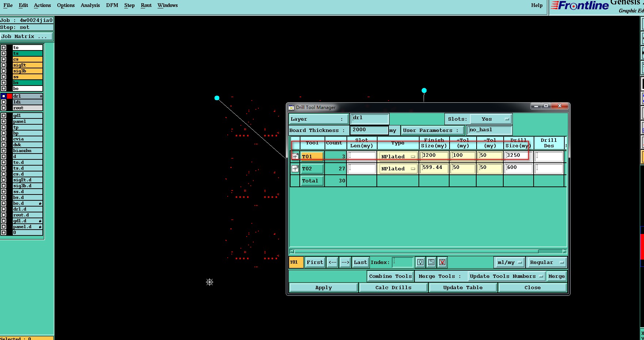This screenshot has height=340, width=644.
Task: Open the File menu
Action: click(x=8, y=5)
